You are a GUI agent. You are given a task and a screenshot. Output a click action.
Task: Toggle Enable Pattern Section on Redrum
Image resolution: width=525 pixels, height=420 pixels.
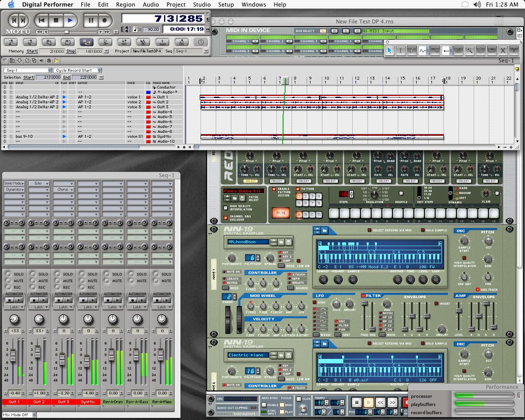point(274,189)
